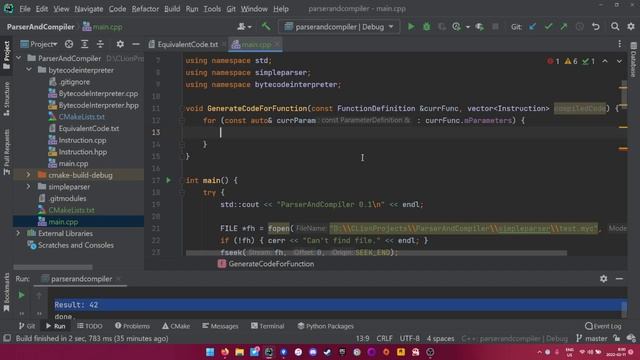This screenshot has width=640, height=360.
Task: Open IDE settings gear in top toolbar
Action: tap(631, 27)
